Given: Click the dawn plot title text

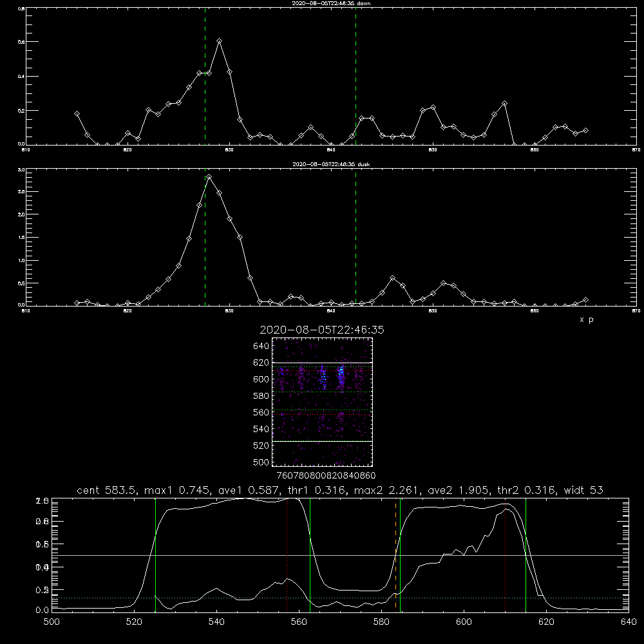Looking at the screenshot, I should click(x=331, y=3).
